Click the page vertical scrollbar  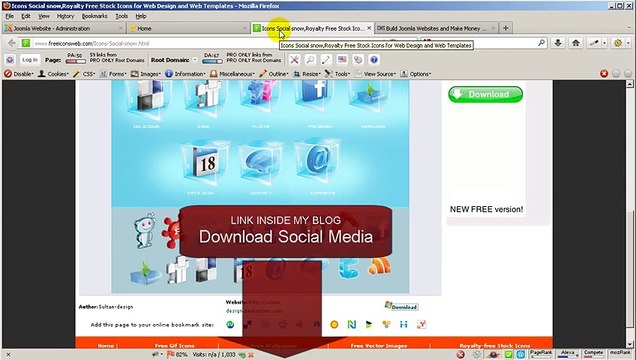[630, 214]
